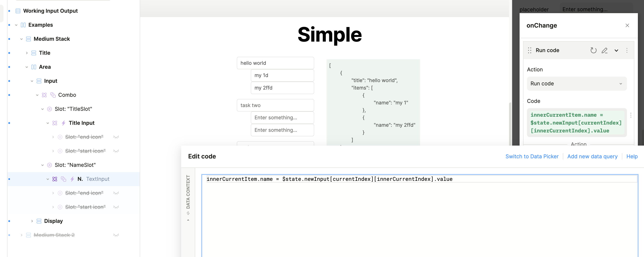The height and width of the screenshot is (257, 644).
Task: Expand the Display tree node
Action: click(32, 221)
